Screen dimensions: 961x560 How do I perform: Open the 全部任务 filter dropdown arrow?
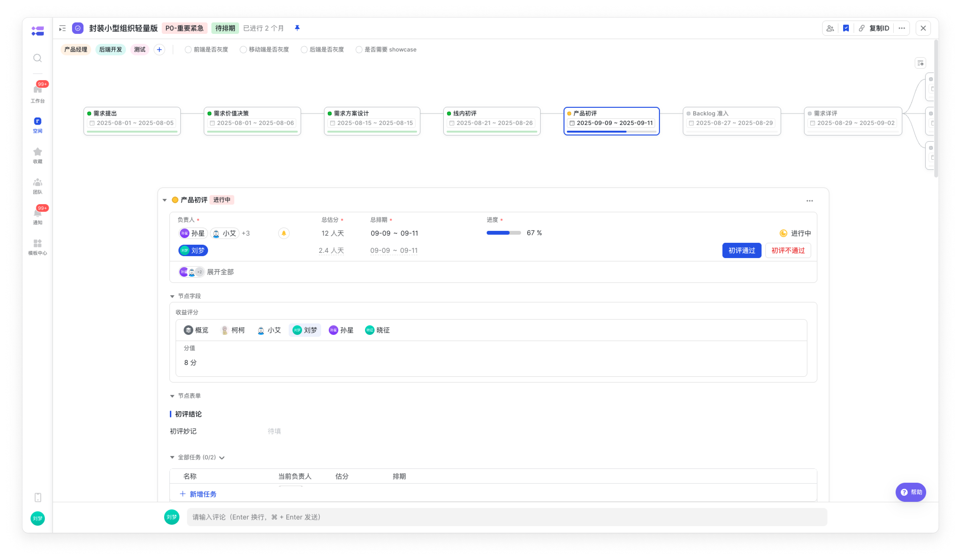point(222,457)
